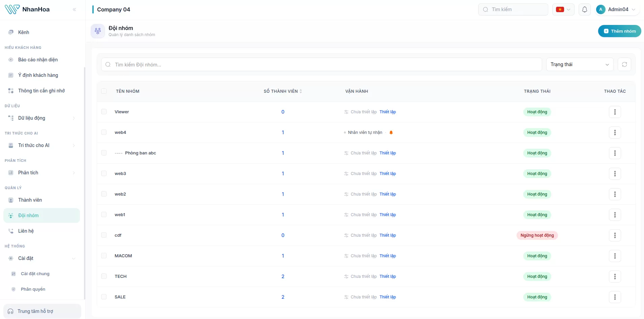644x319 pixels.
Task: Open the three-dot actions for cdf
Action: (615, 235)
